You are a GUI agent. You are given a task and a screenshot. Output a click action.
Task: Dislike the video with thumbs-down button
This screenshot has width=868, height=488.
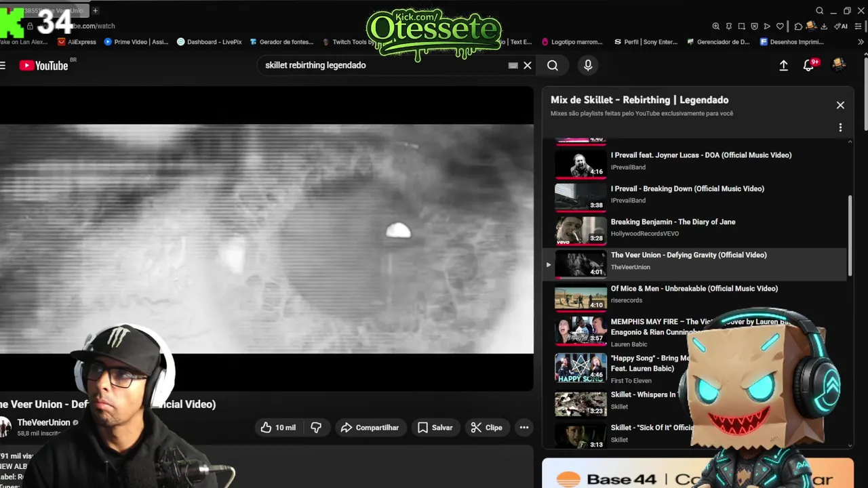tap(316, 427)
